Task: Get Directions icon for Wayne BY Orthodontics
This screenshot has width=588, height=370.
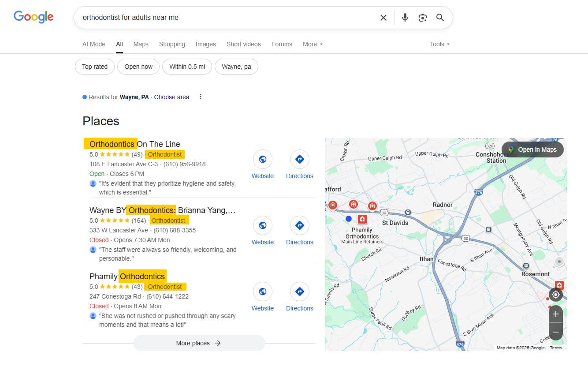Action: coord(300,225)
